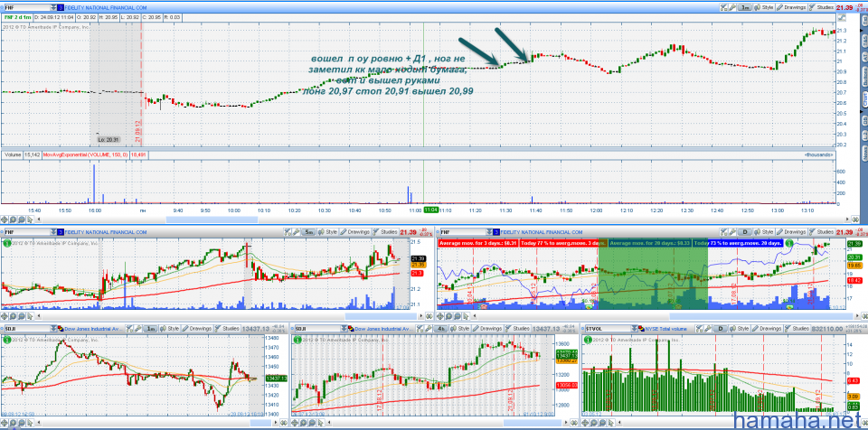Click the 11:04 time marker on top chart axis
The width and height of the screenshot is (868, 430).
(430, 210)
